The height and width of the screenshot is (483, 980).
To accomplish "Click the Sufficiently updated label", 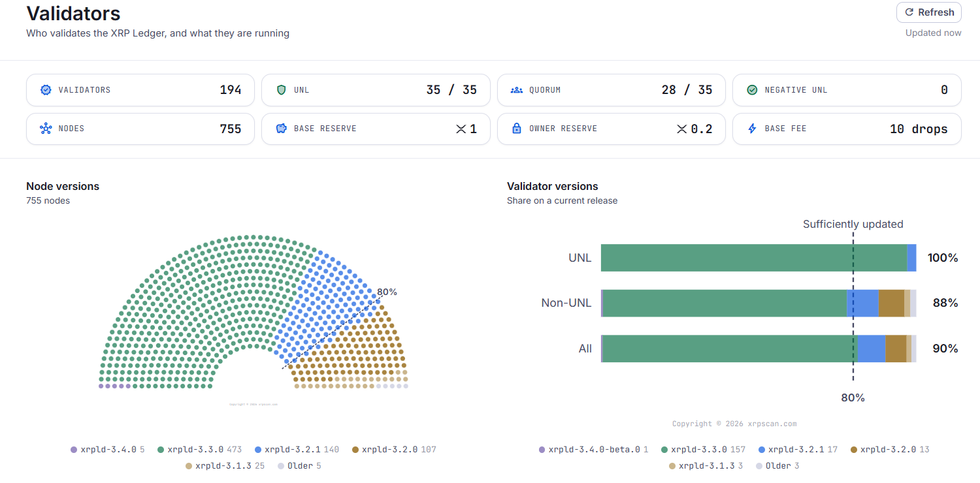I will pyautogui.click(x=853, y=224).
